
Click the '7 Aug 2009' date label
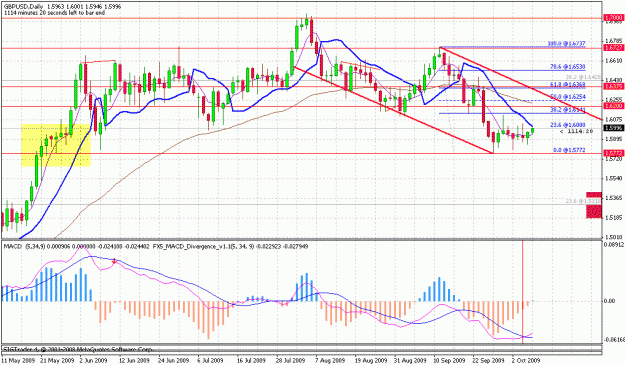click(x=329, y=360)
